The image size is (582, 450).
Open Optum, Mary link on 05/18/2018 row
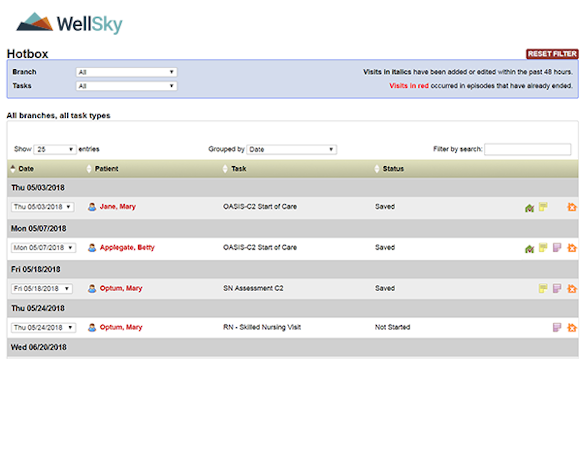(x=121, y=288)
